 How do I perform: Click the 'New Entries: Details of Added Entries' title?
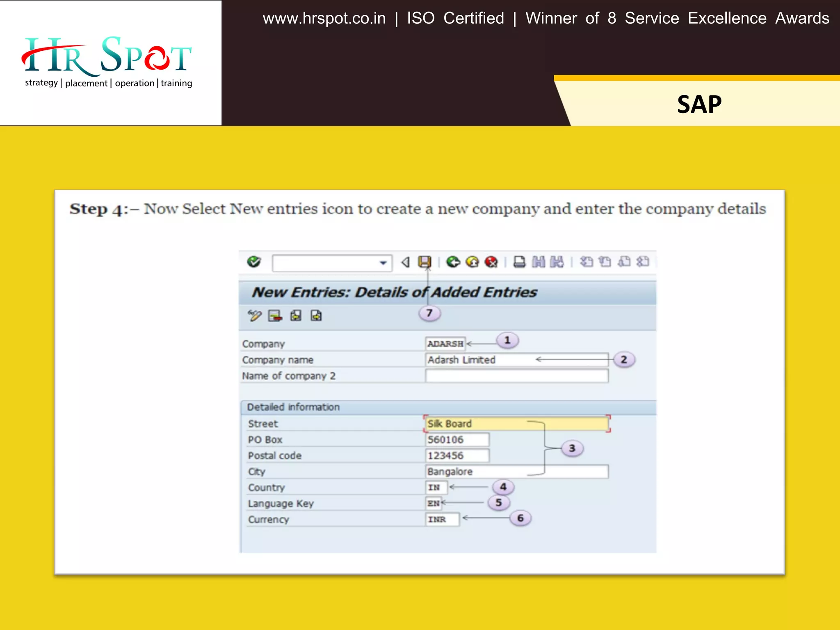click(x=394, y=292)
